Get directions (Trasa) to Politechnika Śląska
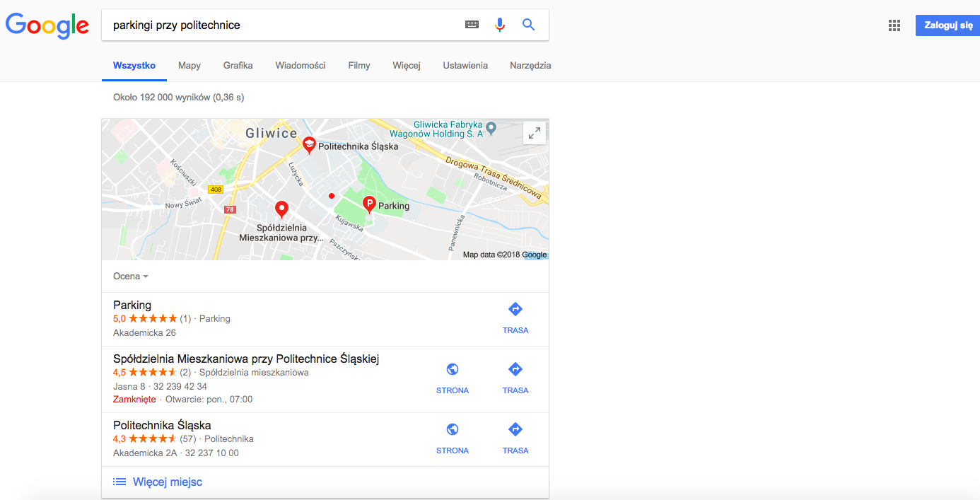Viewport: 980px width, 500px height. pos(515,438)
